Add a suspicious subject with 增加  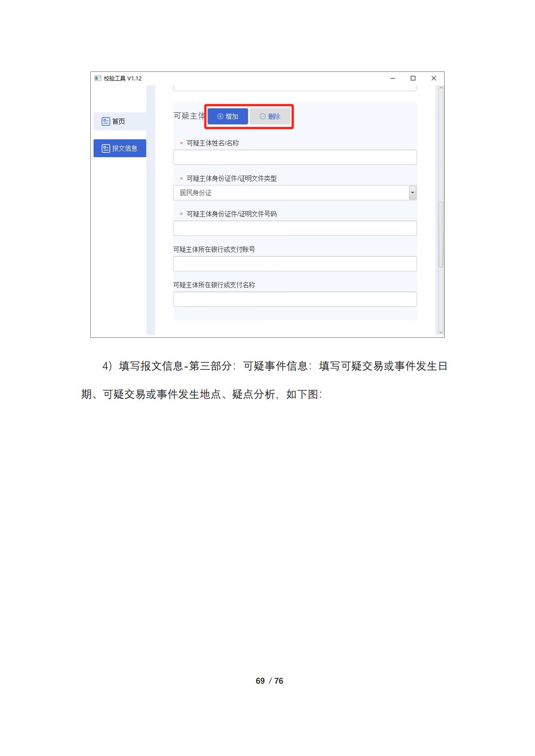(227, 116)
